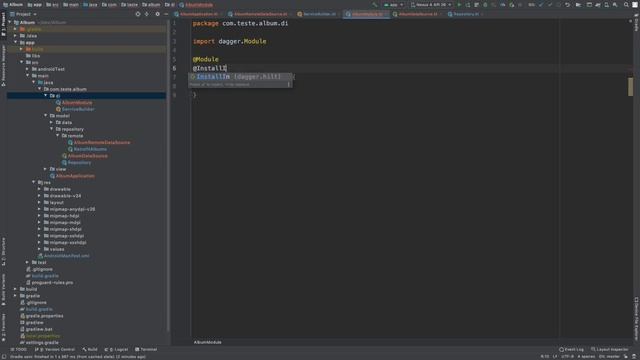Click the Run app green play icon

(459, 5)
